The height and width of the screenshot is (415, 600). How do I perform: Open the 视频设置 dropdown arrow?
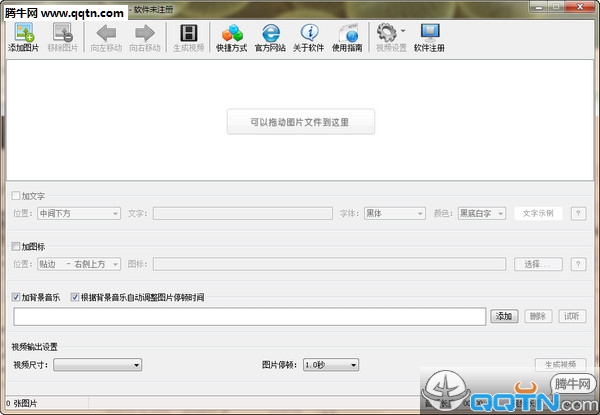(403, 31)
